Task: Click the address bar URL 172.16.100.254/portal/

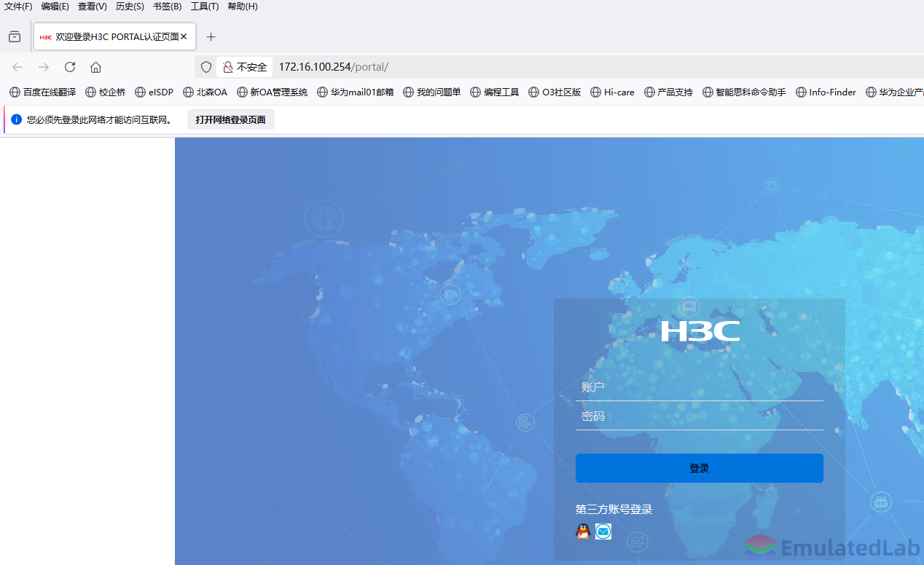Action: [x=333, y=67]
